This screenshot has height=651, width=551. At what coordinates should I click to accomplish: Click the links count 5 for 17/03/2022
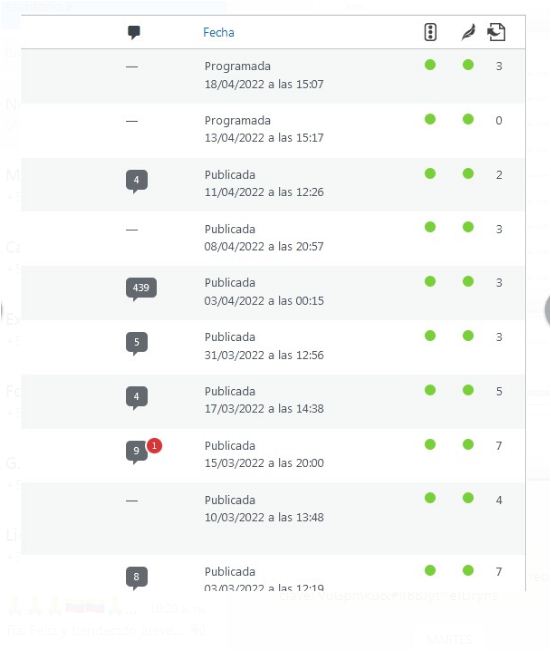pyautogui.click(x=499, y=392)
